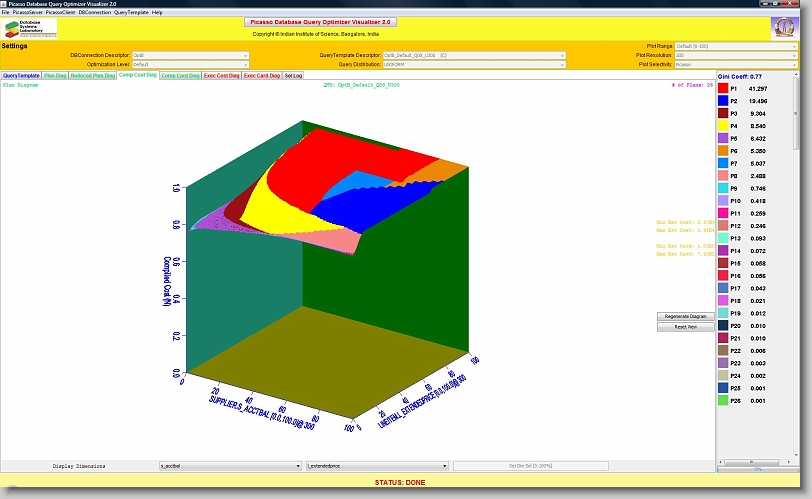Open the s_acctbal display dimension dropdown
Image resolution: width=812 pixels, height=499 pixels.
coord(229,466)
